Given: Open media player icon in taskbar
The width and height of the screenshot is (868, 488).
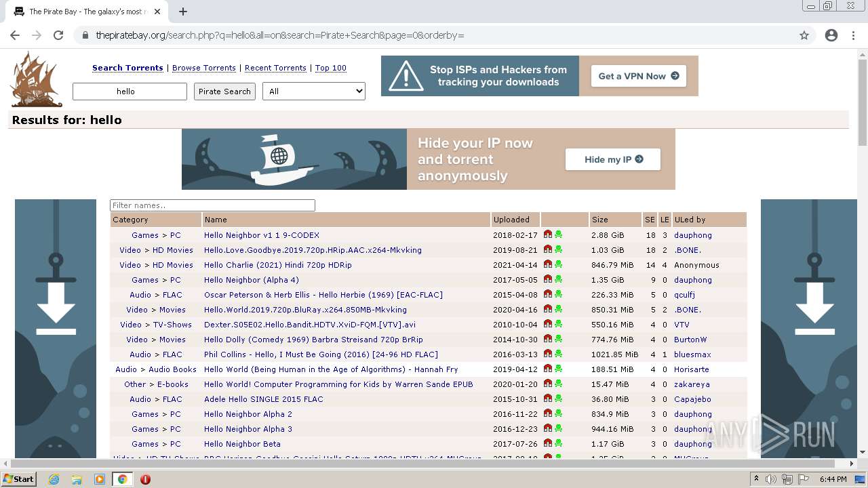Looking at the screenshot, I should pyautogui.click(x=100, y=479).
